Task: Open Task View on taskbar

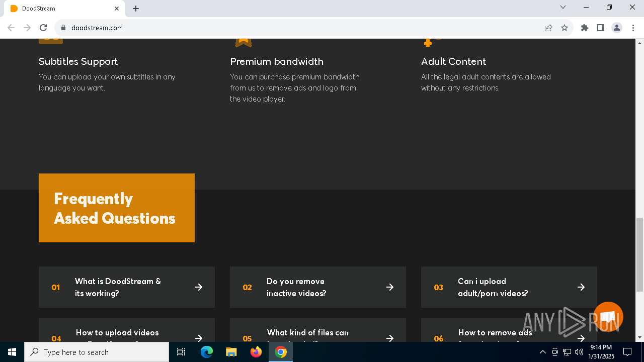Action: pos(181,352)
